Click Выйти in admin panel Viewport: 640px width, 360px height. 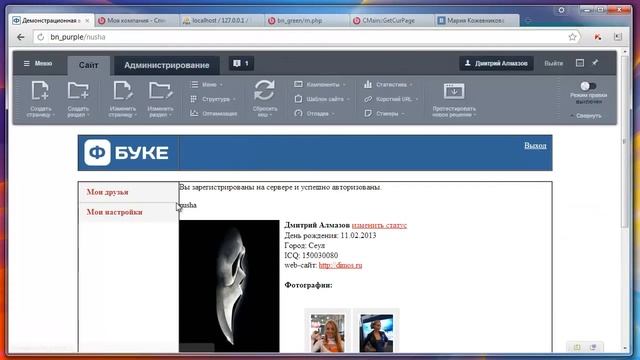point(553,63)
